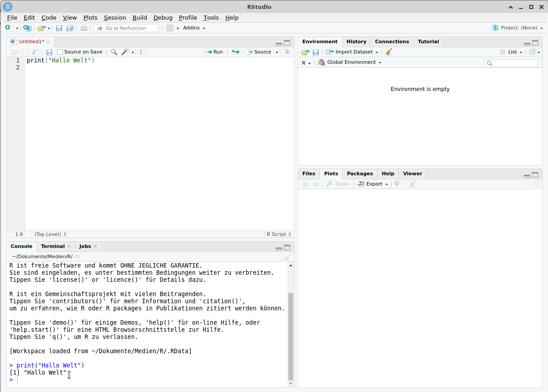548x392 pixels.
Task: Click the Environment search field
Action: point(511,63)
